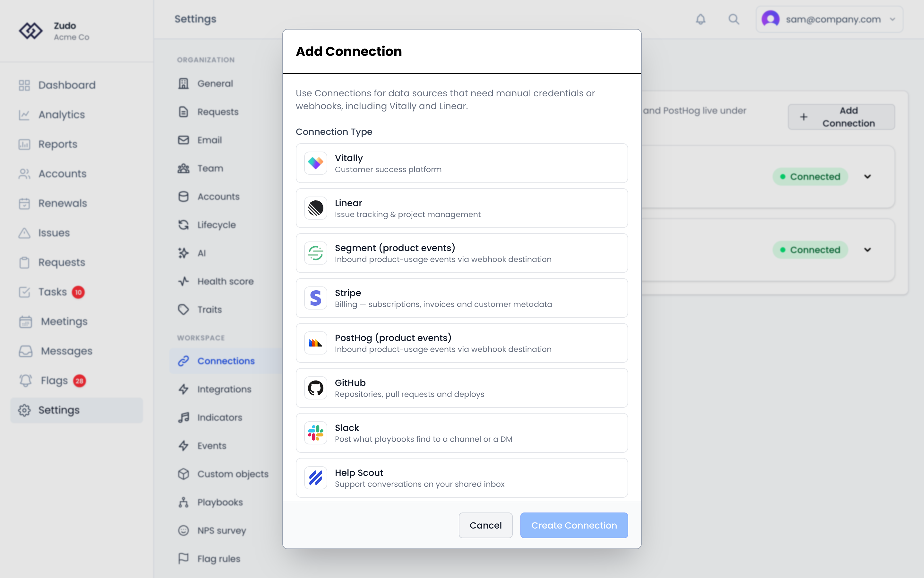Click the Traits tag icon
The width and height of the screenshot is (924, 578).
pyautogui.click(x=184, y=310)
